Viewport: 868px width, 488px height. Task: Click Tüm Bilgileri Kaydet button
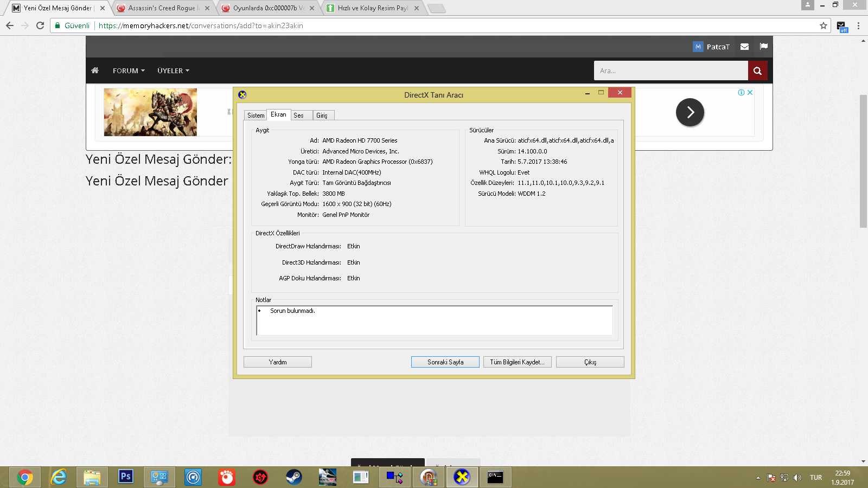(x=518, y=362)
